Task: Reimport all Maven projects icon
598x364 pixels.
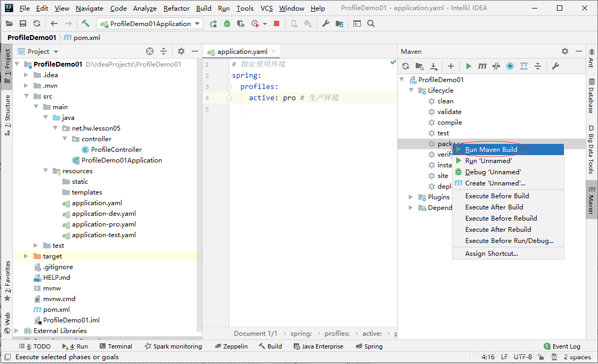Action: click(406, 66)
